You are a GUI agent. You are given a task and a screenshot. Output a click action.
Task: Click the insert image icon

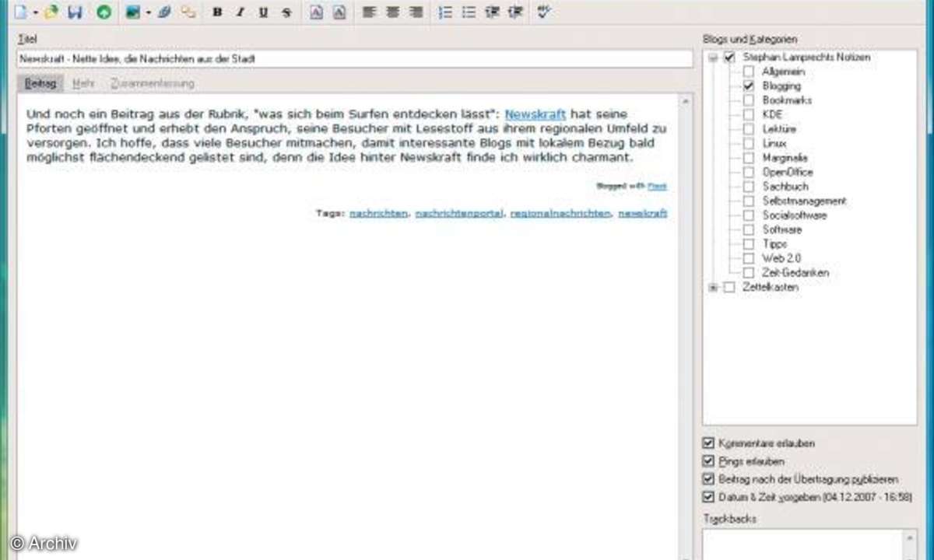pyautogui.click(x=133, y=12)
